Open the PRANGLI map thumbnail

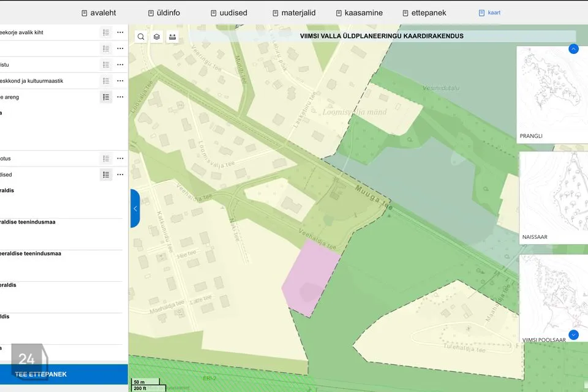click(x=552, y=94)
